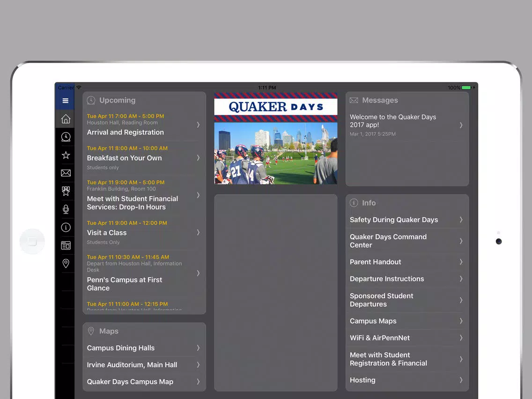Open the hamburger menu icon

pyautogui.click(x=66, y=101)
